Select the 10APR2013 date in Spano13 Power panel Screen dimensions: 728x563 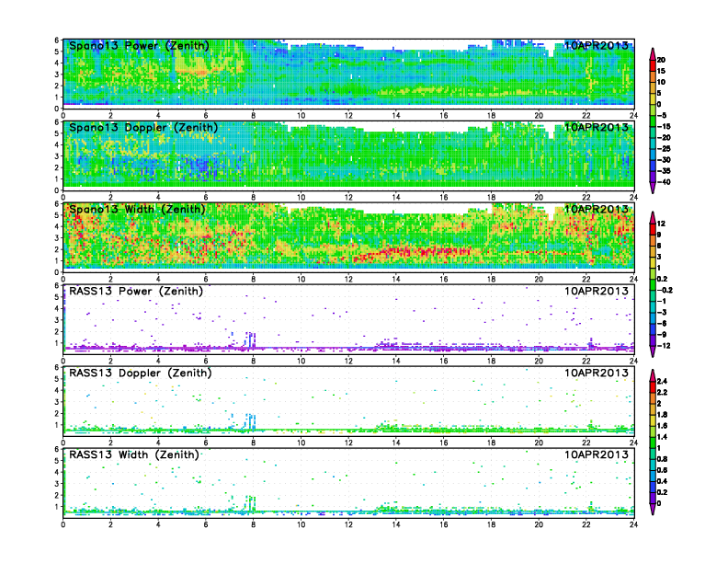pos(597,45)
